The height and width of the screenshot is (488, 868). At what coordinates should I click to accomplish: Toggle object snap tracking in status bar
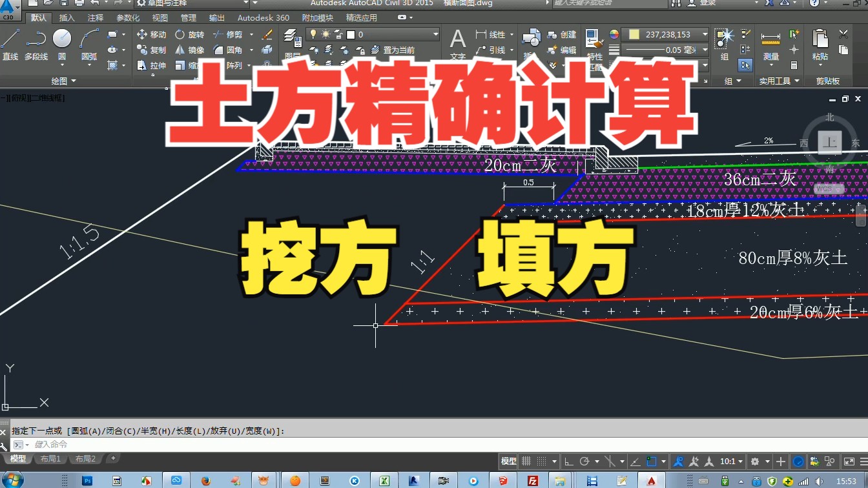635,462
